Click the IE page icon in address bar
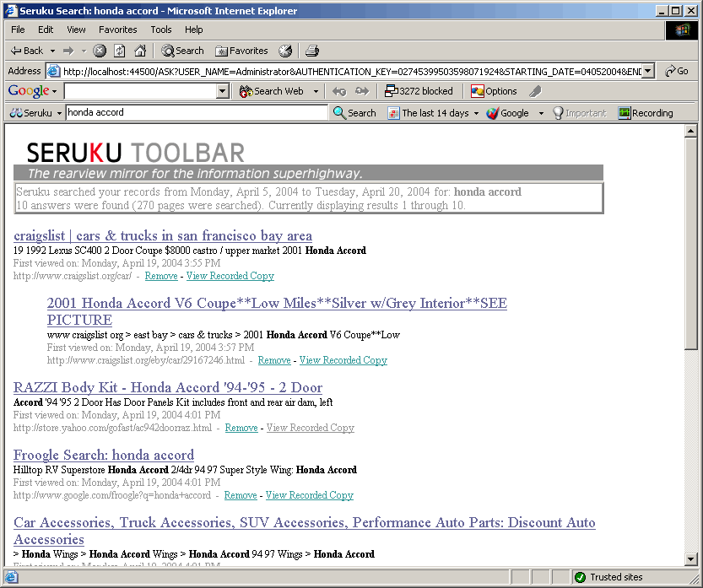The width and height of the screenshot is (703, 588). (x=54, y=71)
